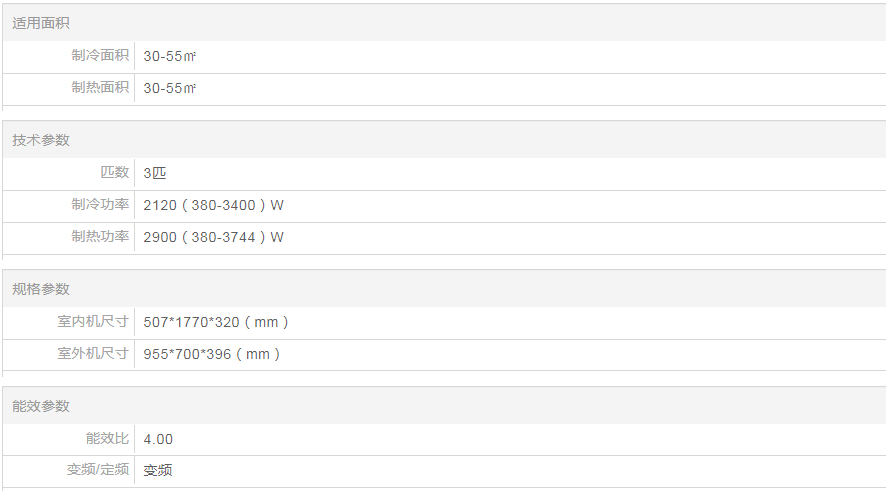
Task: Select the 2120 (380-3400) W value
Action: [x=213, y=206]
